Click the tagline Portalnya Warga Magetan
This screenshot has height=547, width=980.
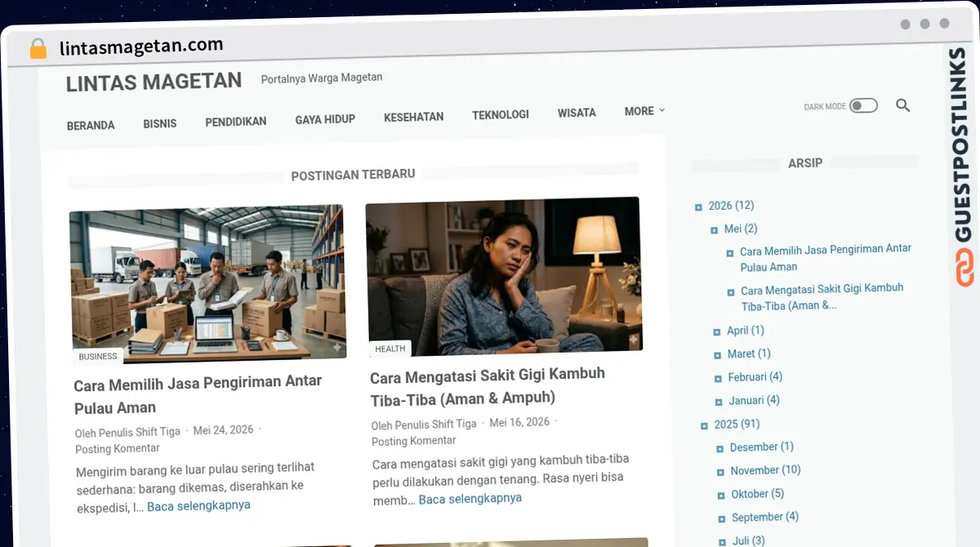322,78
